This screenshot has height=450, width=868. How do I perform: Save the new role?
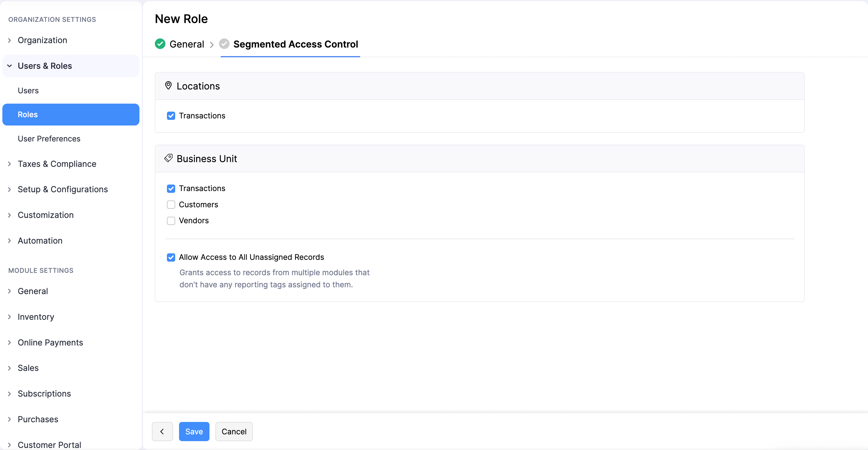194,431
